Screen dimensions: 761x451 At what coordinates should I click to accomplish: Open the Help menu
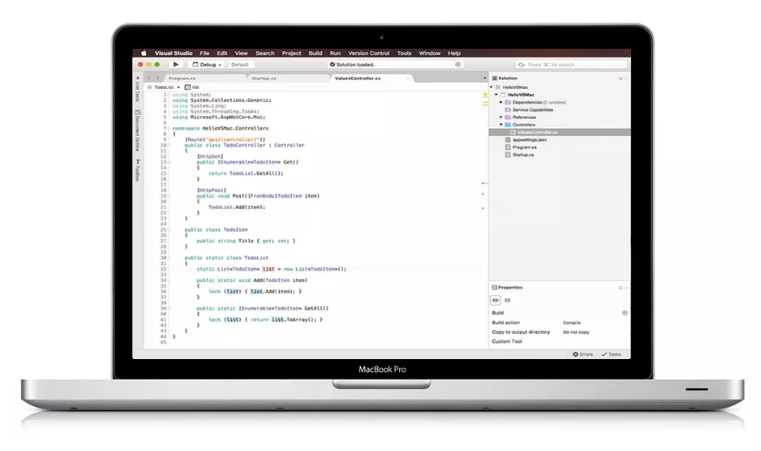click(x=454, y=53)
